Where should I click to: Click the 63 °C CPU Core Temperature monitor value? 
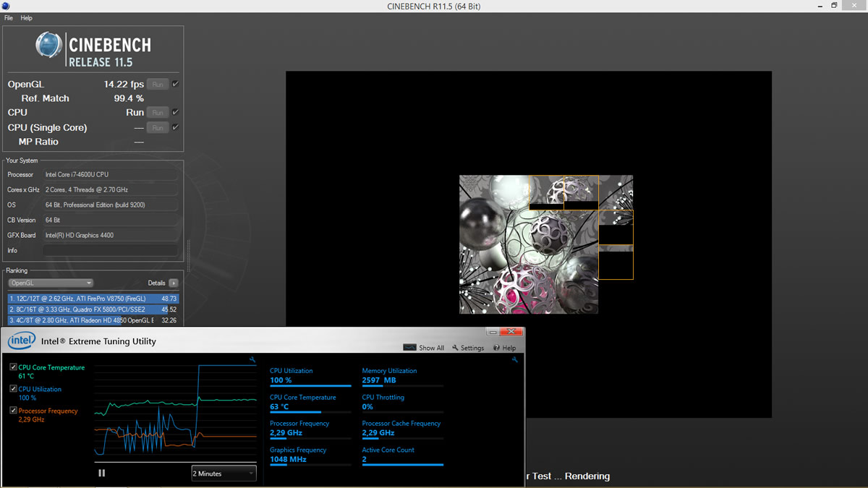[x=279, y=406]
